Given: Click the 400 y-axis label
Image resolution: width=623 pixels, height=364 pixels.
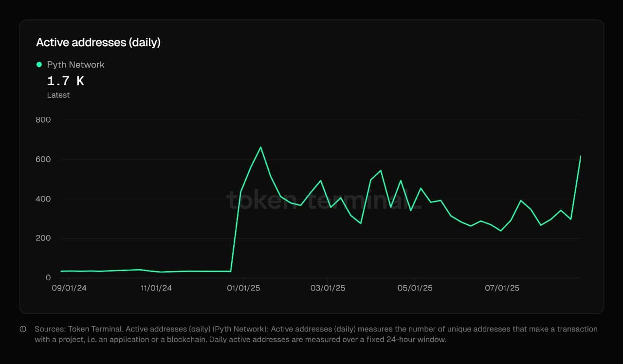Looking at the screenshot, I should point(43,199).
